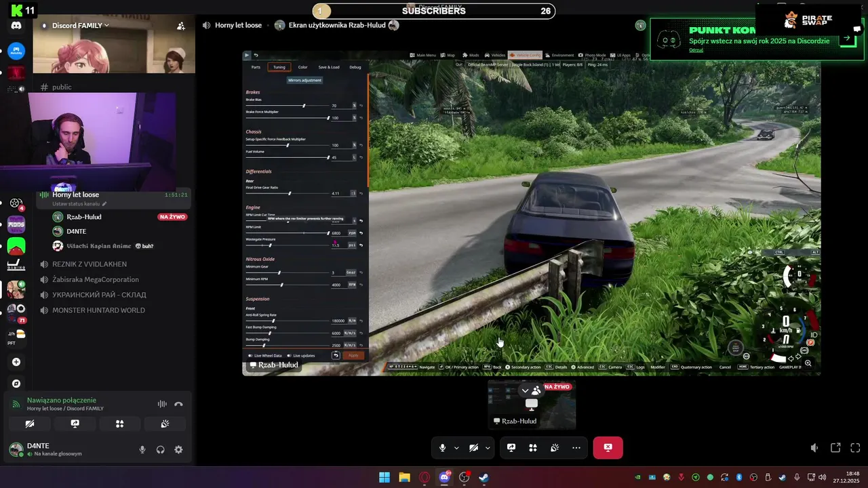This screenshot has height=488, width=868.
Task: Mute microphone next to D4NTE
Action: click(142, 449)
